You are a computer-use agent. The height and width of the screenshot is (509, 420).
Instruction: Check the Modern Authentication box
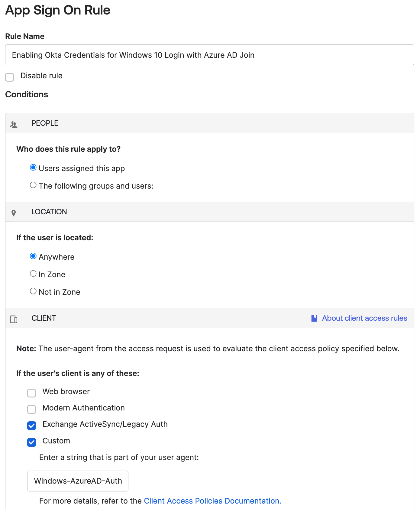point(32,409)
